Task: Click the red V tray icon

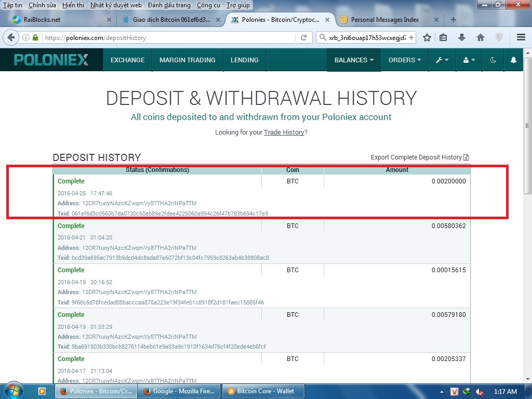Action: [454, 392]
